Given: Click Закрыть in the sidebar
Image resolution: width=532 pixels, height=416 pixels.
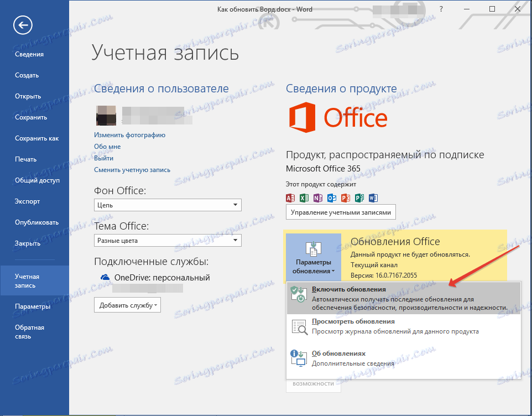Looking at the screenshot, I should pos(34,243).
